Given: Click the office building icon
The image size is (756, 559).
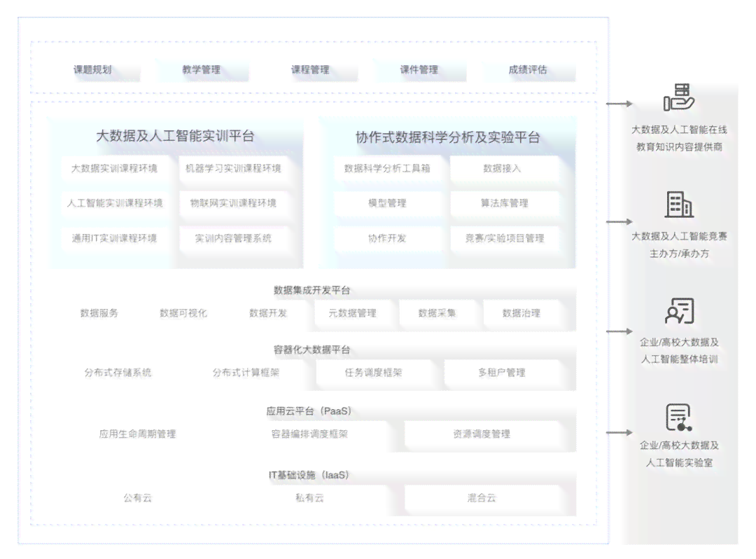Looking at the screenshot, I should [x=679, y=205].
